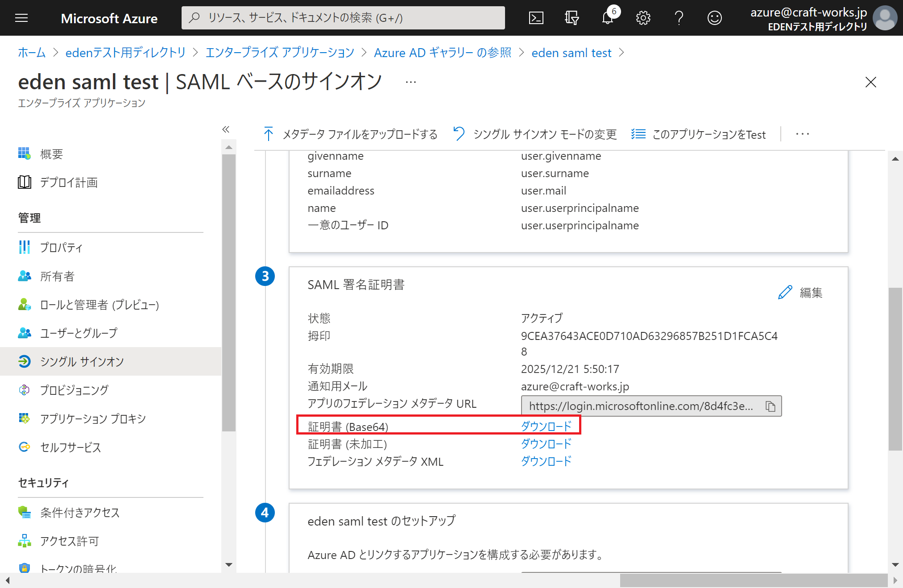Click the sidebar scrollbar down arrow
The image size is (903, 588).
point(229,565)
